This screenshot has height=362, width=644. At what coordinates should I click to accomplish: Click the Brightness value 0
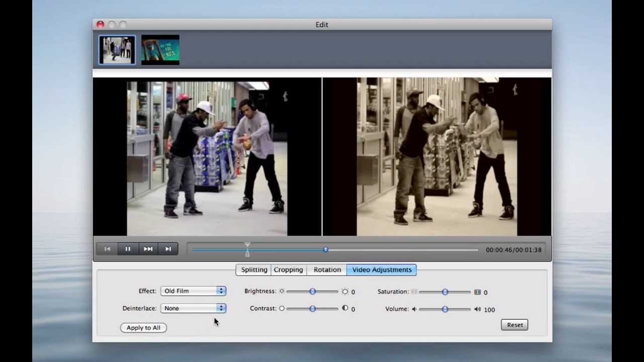click(x=353, y=292)
